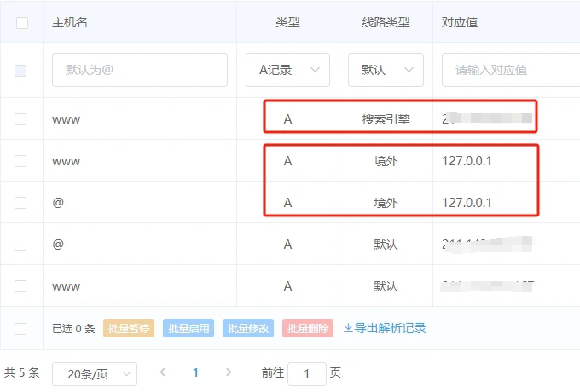The width and height of the screenshot is (580, 392).
Task: Focus the 主机名 input field
Action: point(140,70)
